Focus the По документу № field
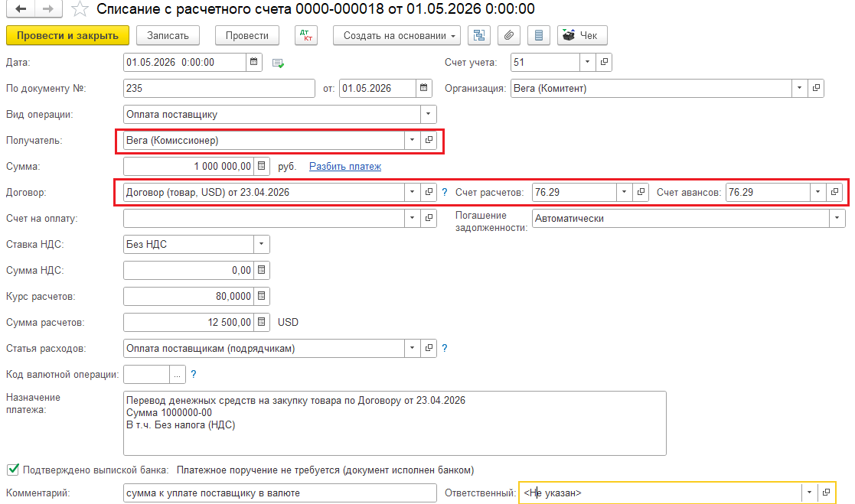This screenshot has width=855, height=504. [219, 88]
